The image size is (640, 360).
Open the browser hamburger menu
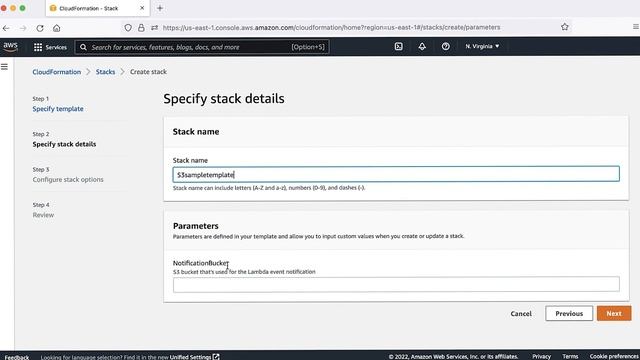[x=636, y=27]
